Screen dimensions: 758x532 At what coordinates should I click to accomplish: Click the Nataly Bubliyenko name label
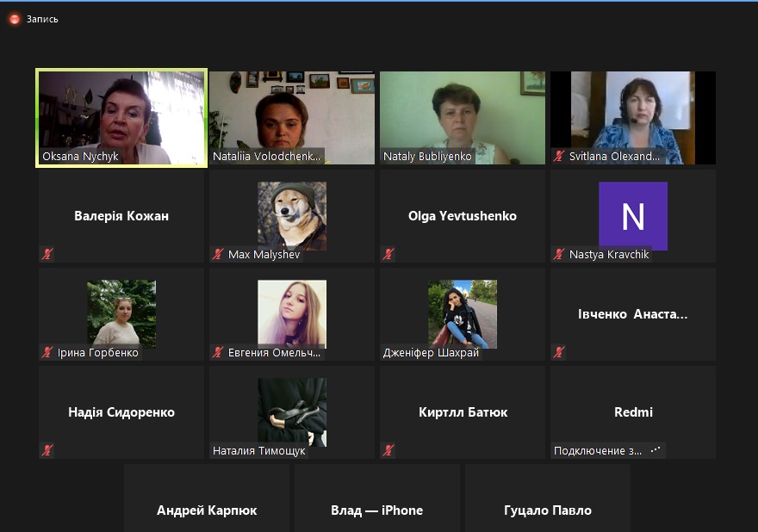click(x=427, y=156)
